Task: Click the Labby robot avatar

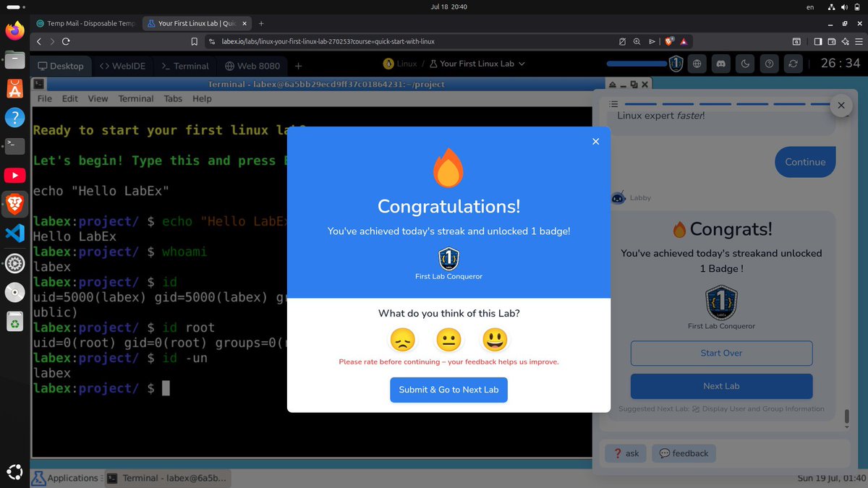Action: tap(618, 197)
